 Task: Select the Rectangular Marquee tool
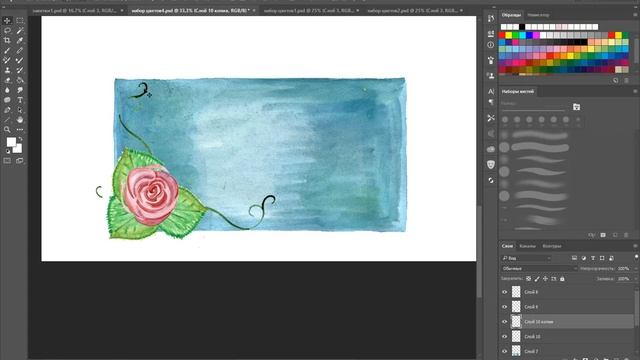coord(20,20)
